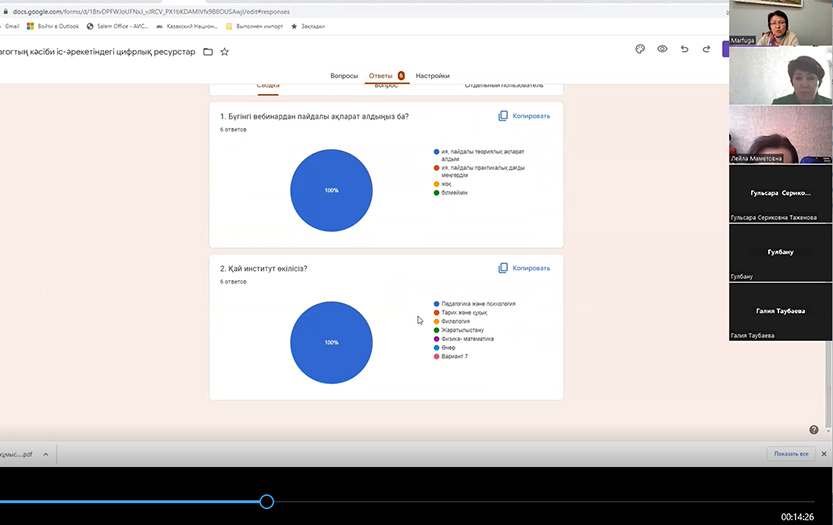Close the downloads bar with X

(824, 453)
